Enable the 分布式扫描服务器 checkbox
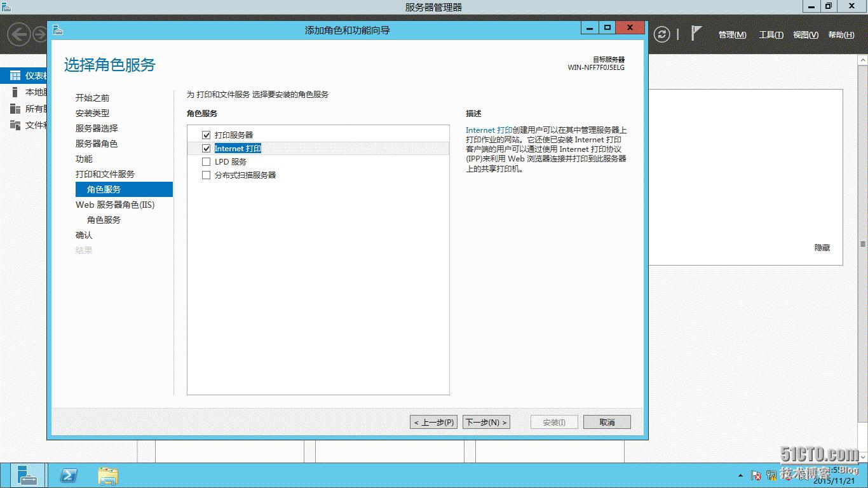Viewport: 868px width, 488px height. 206,175
